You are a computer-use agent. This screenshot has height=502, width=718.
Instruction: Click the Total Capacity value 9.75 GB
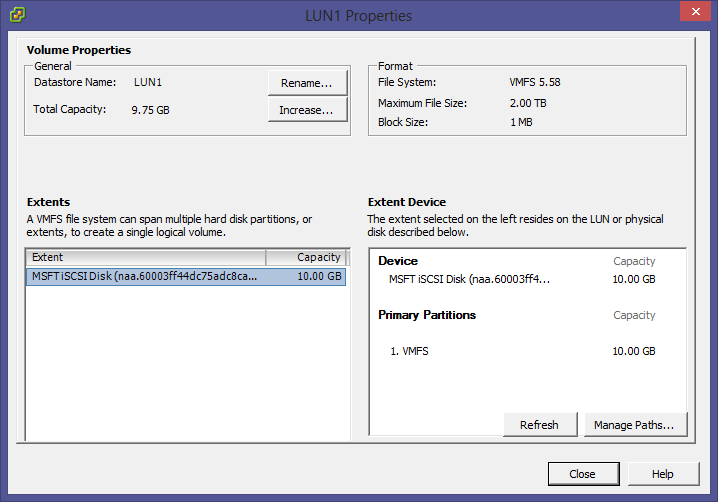click(150, 110)
